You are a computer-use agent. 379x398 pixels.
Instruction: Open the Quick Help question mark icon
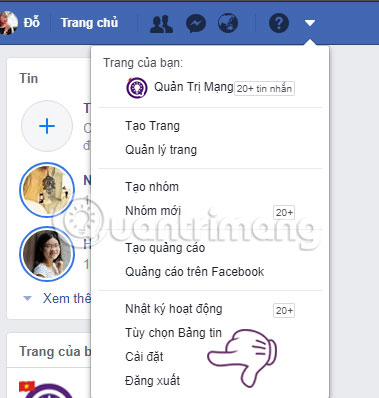click(279, 23)
